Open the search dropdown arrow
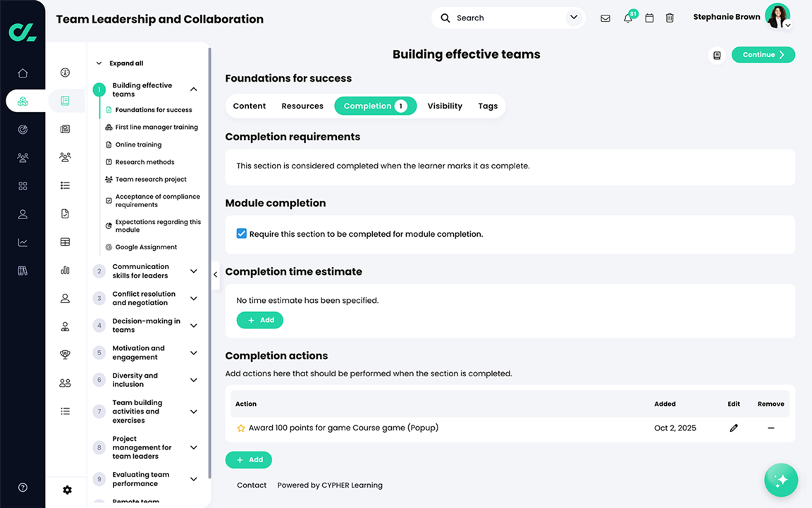812x508 pixels. coord(573,17)
